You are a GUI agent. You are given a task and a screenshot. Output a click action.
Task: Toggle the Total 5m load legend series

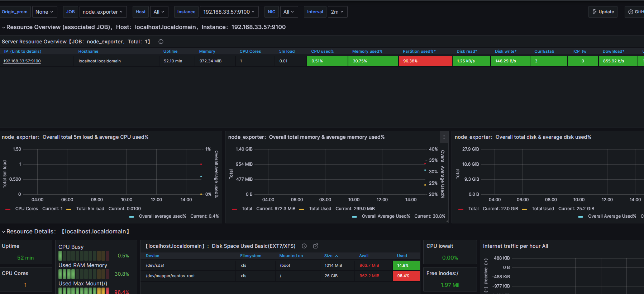[x=90, y=209]
